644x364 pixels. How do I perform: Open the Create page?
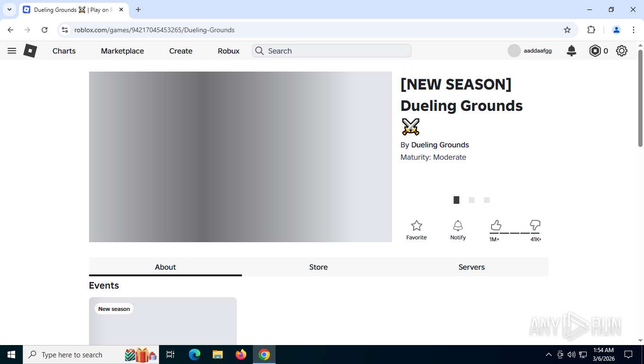[x=181, y=51]
